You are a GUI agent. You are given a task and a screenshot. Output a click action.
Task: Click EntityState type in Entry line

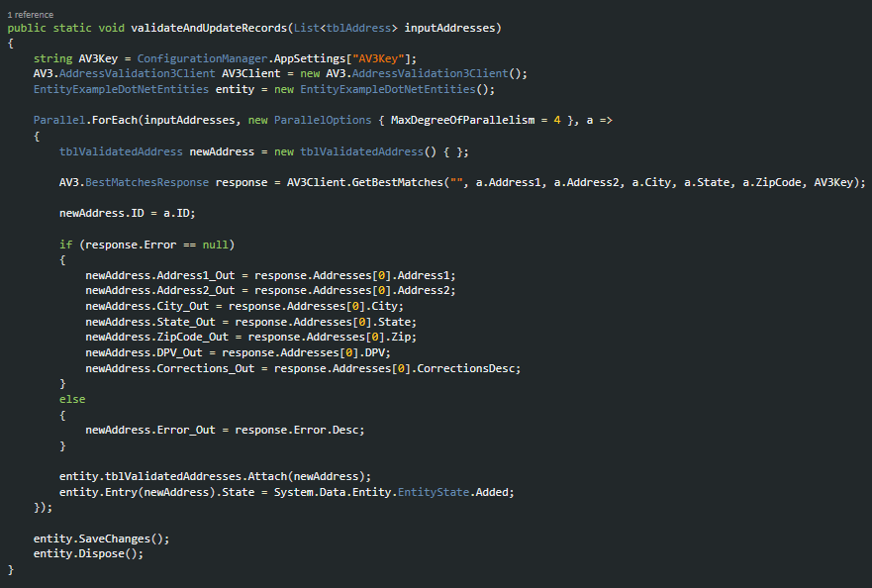[434, 492]
